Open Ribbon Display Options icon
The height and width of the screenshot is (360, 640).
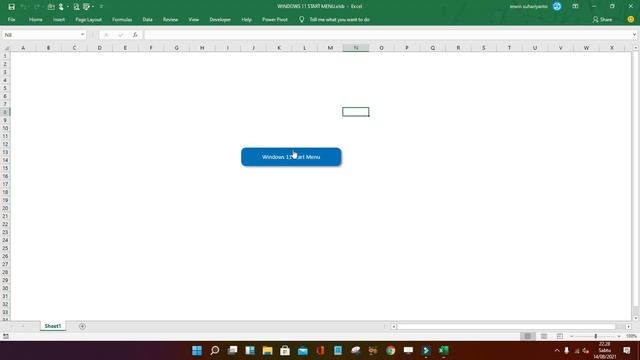(575, 6)
